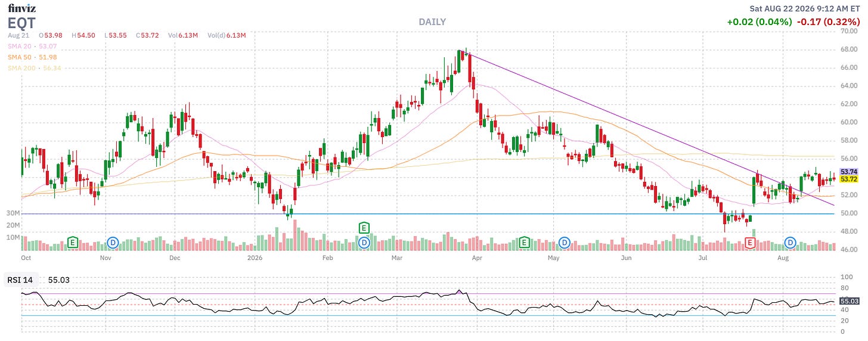Screen dimensions: 868x341
Task: Select the Aug 21 date label
Action: (x=17, y=35)
